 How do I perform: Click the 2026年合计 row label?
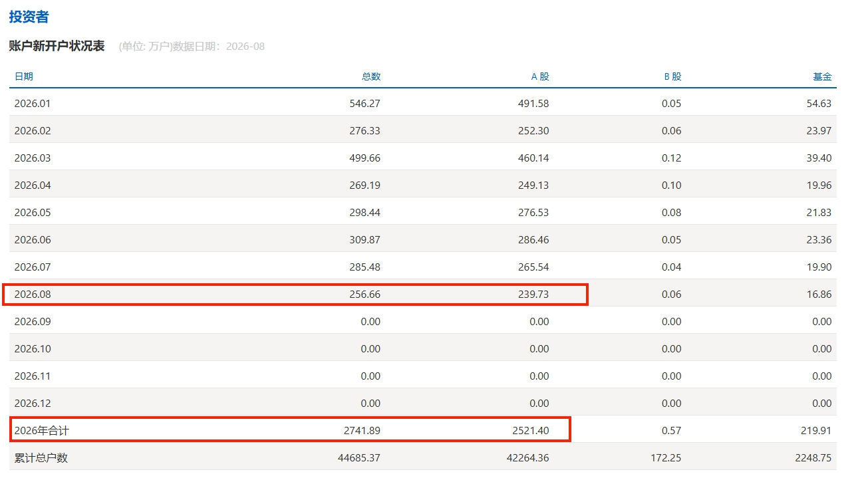pos(41,431)
